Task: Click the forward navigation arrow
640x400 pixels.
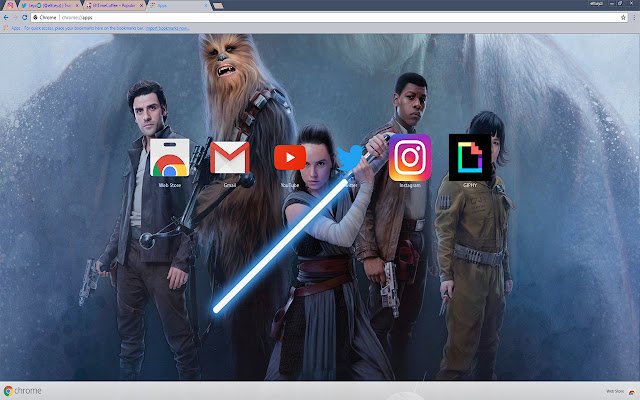Action: tap(15, 18)
